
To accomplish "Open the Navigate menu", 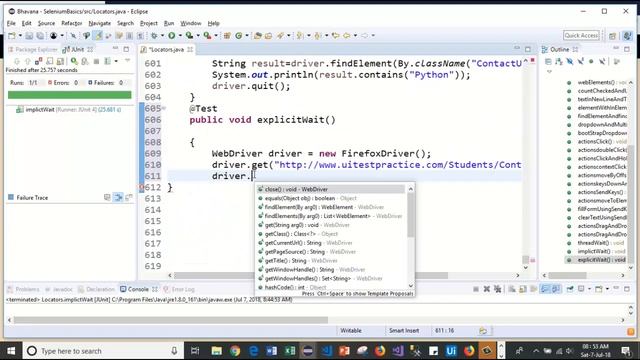I will [100, 23].
